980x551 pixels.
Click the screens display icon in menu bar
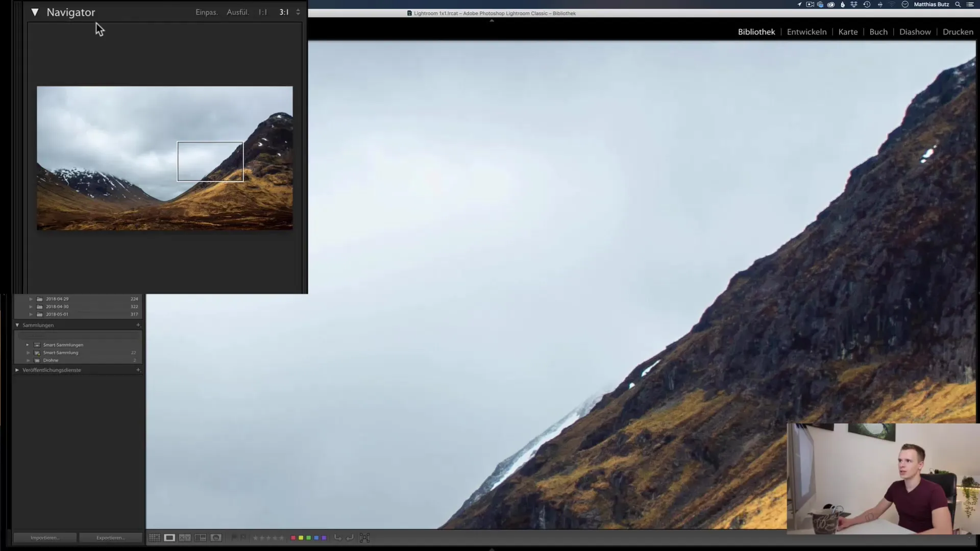[x=820, y=4]
